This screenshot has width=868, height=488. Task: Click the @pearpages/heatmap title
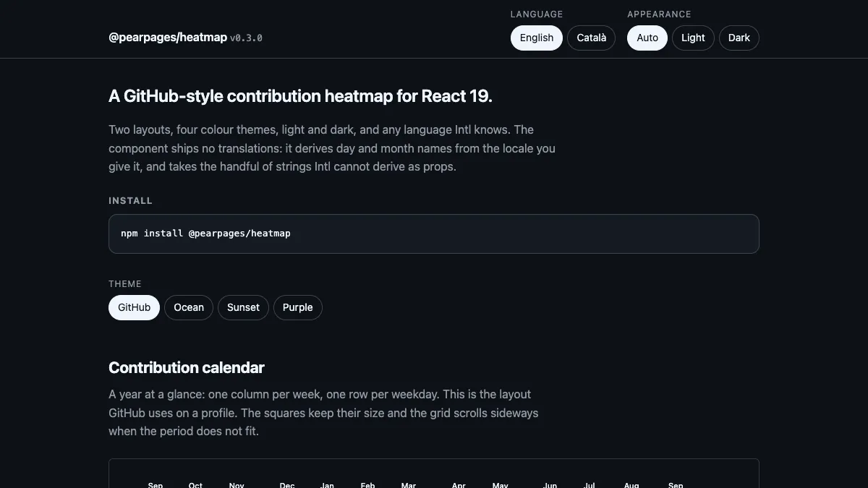coord(168,37)
